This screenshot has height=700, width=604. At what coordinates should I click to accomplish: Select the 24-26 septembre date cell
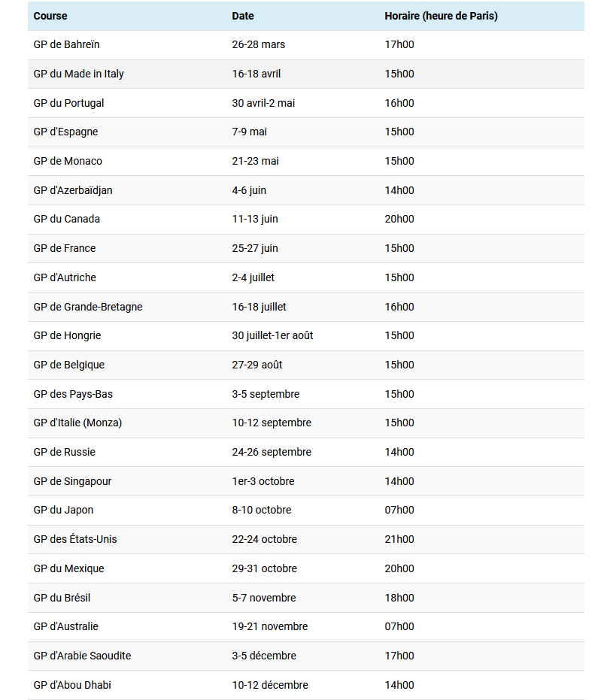272,452
